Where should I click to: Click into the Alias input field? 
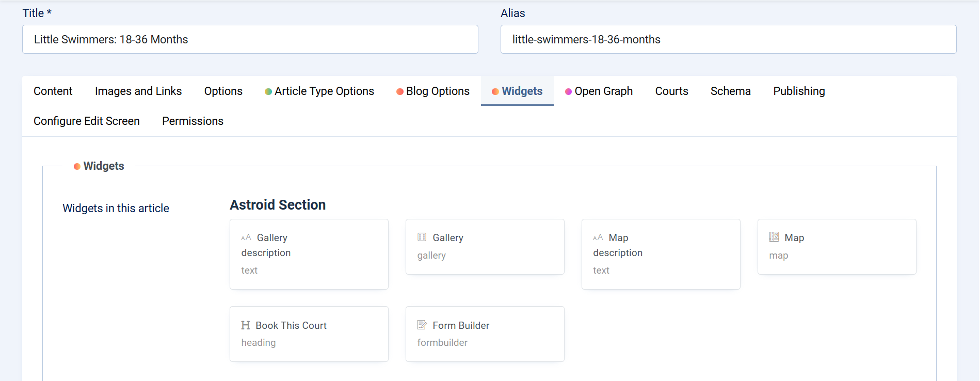729,39
